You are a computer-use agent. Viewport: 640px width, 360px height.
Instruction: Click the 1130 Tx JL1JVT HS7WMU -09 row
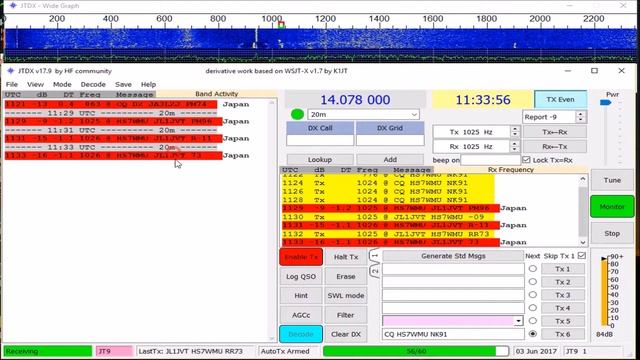click(388, 217)
